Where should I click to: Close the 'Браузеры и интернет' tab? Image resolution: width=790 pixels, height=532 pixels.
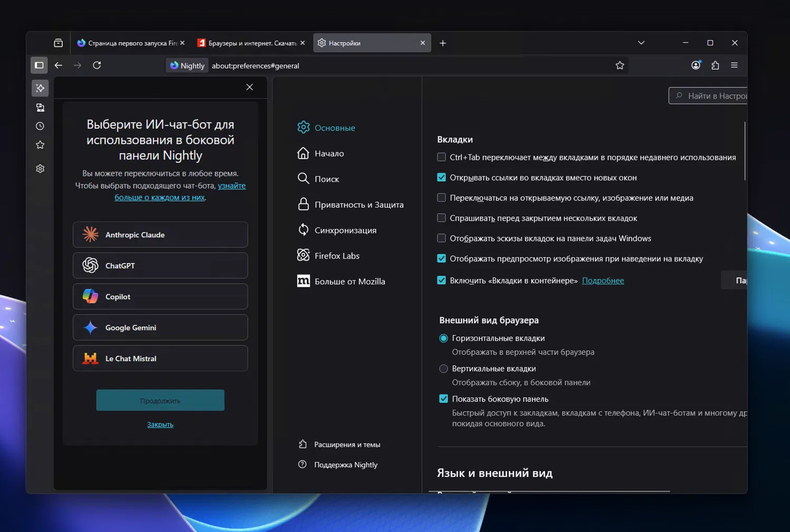click(x=302, y=43)
